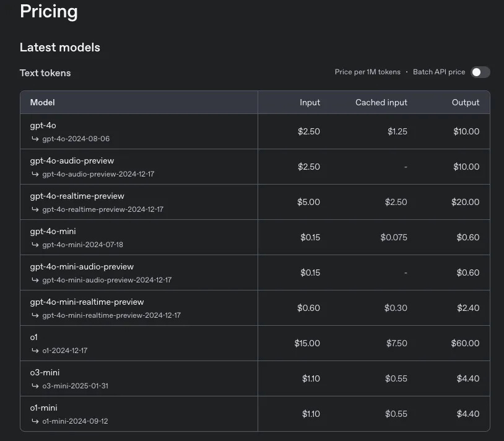Click the $0.55 cached input price for o1-mini
This screenshot has width=504, height=441.
(x=396, y=414)
